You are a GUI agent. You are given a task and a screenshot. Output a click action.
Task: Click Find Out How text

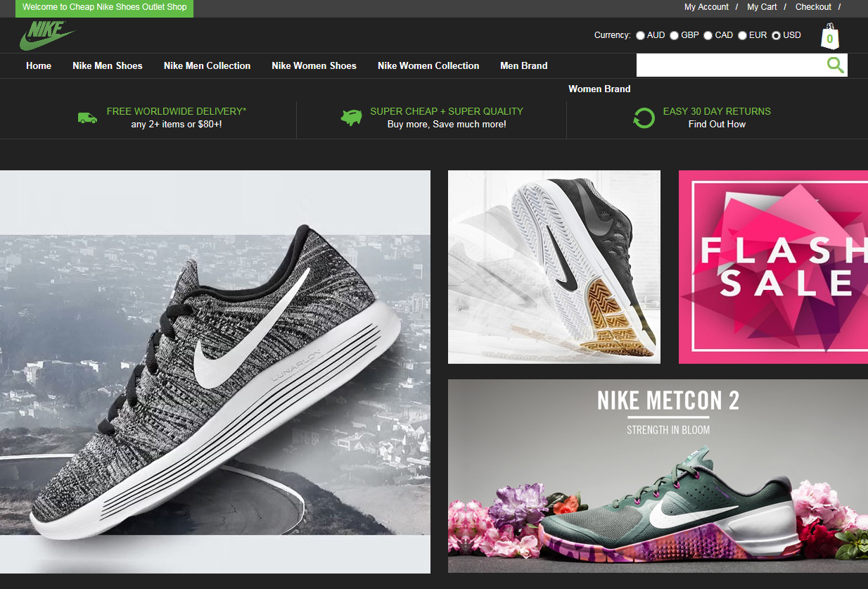[x=717, y=124]
